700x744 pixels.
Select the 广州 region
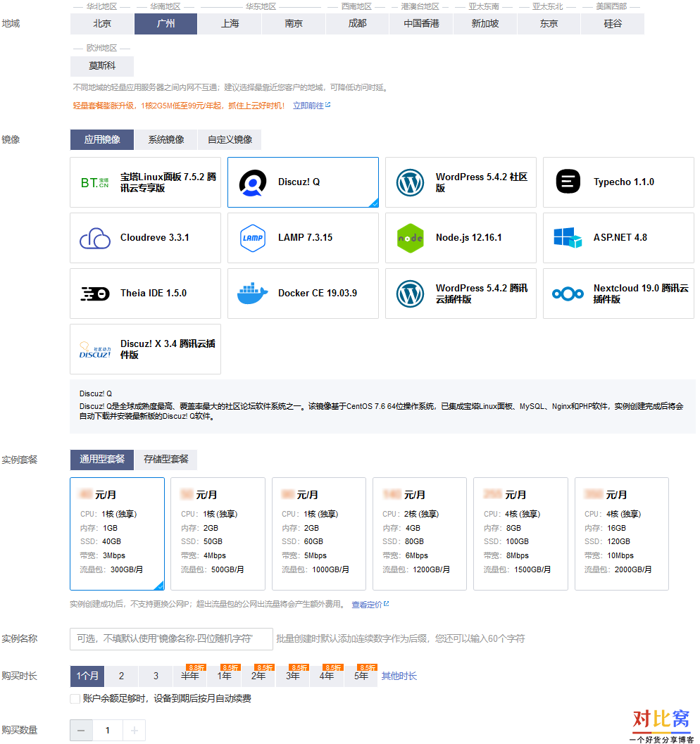coord(165,24)
